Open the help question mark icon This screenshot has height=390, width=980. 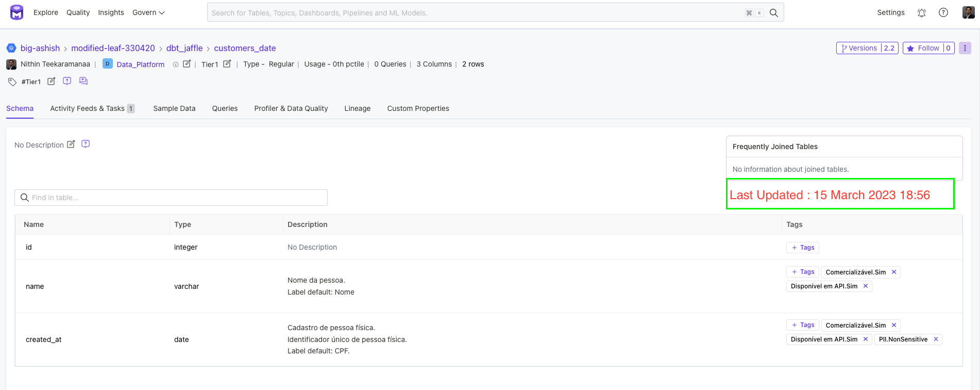point(943,12)
